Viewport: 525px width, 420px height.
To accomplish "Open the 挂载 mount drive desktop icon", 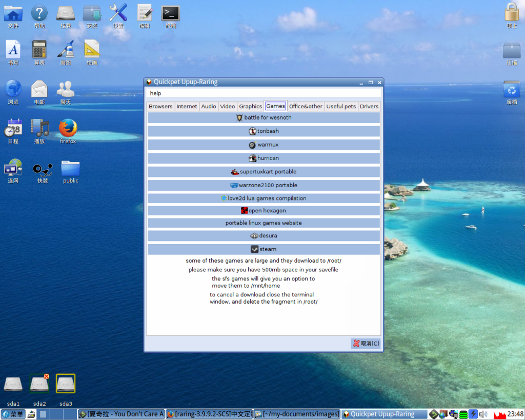I will click(x=66, y=13).
